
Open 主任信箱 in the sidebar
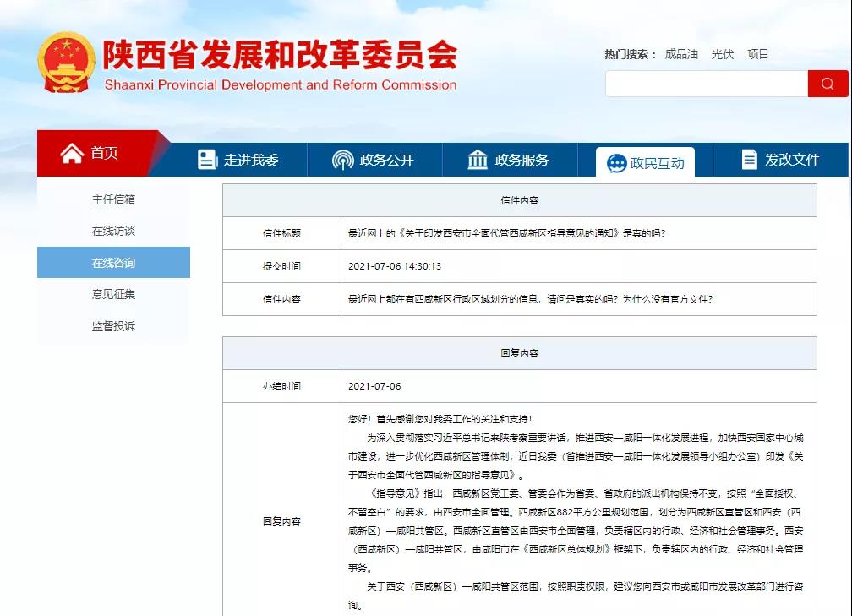[x=113, y=199]
